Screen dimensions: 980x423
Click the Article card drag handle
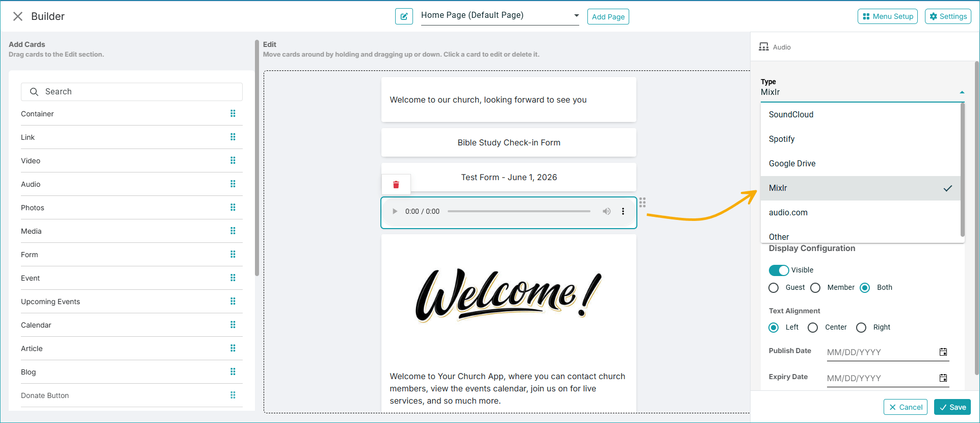[233, 348]
